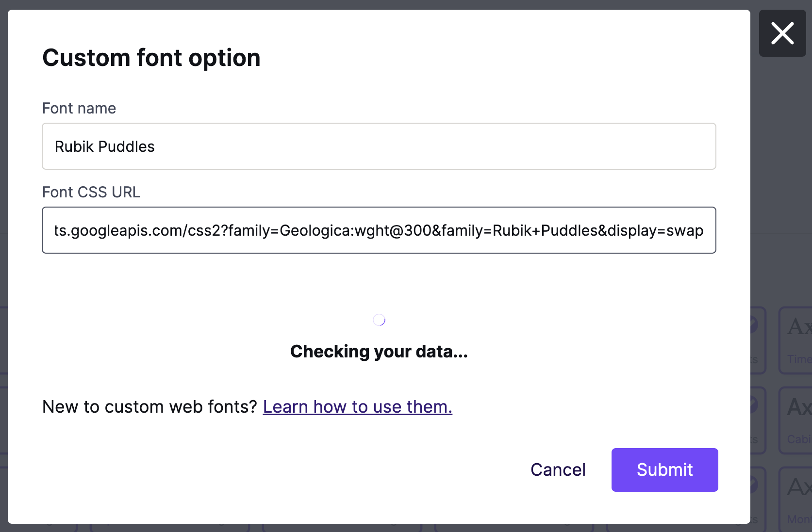Image resolution: width=812 pixels, height=532 pixels.
Task: Click the New to custom web fonts text
Action: tap(149, 406)
